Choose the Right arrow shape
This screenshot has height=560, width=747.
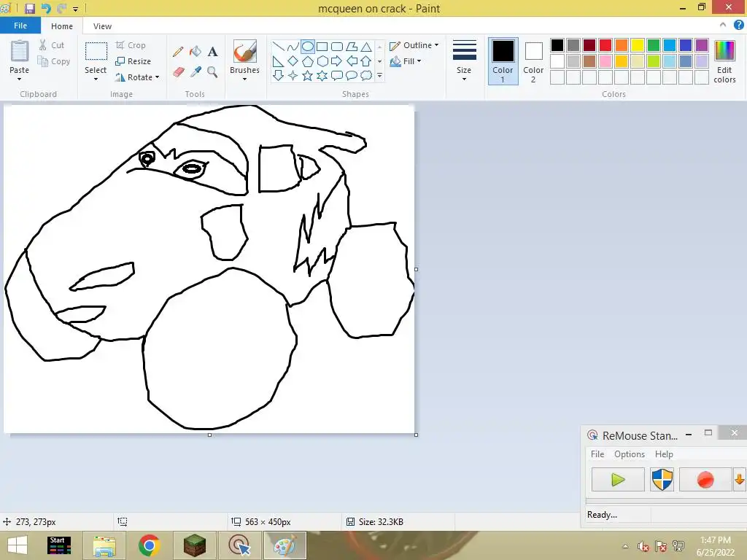pos(337,61)
